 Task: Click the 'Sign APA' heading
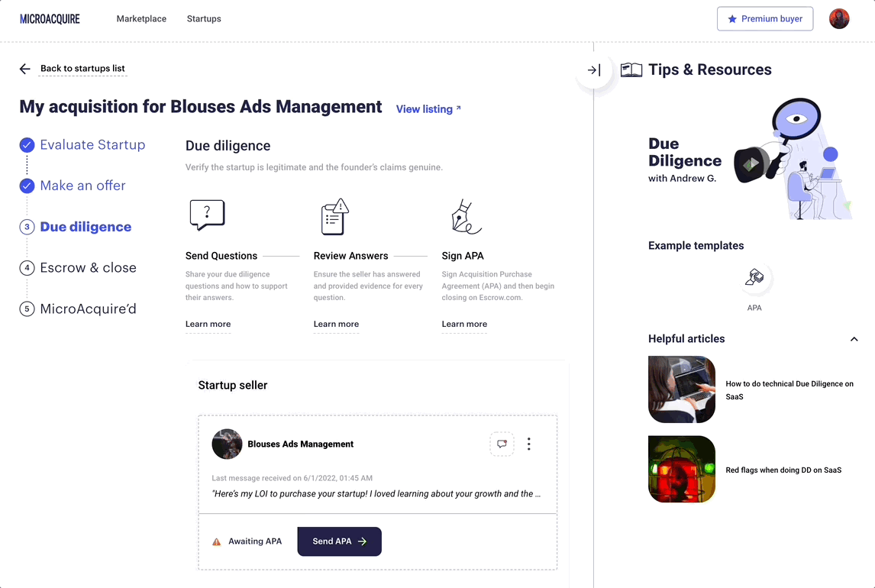tap(463, 256)
